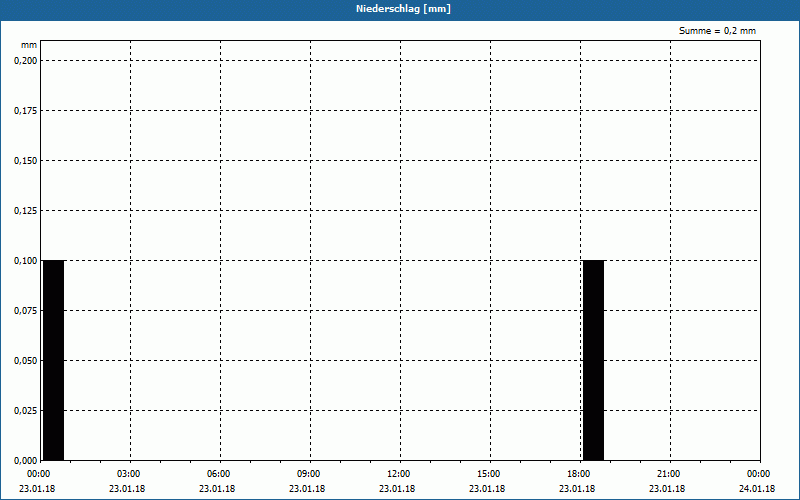Click the 0,200 y-axis label
Screen dimensions: 800x500
26,61
